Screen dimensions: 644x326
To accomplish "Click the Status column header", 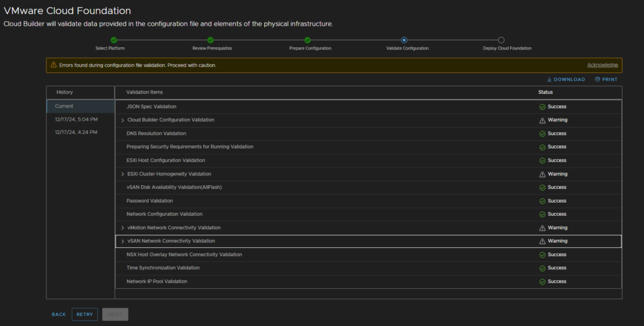I will click(545, 92).
